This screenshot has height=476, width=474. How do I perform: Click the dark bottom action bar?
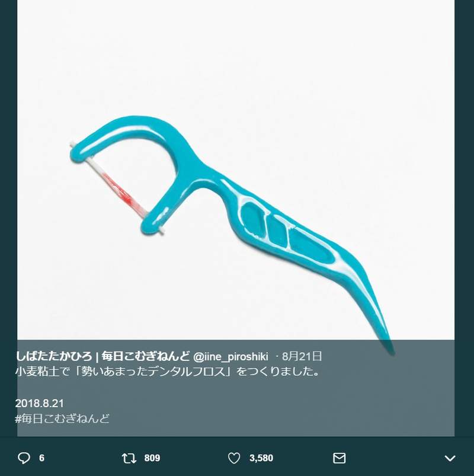pyautogui.click(x=237, y=457)
